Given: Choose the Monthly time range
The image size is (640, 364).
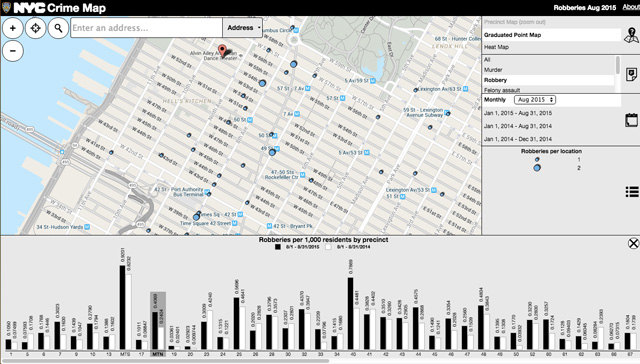Looking at the screenshot, I should 495,100.
